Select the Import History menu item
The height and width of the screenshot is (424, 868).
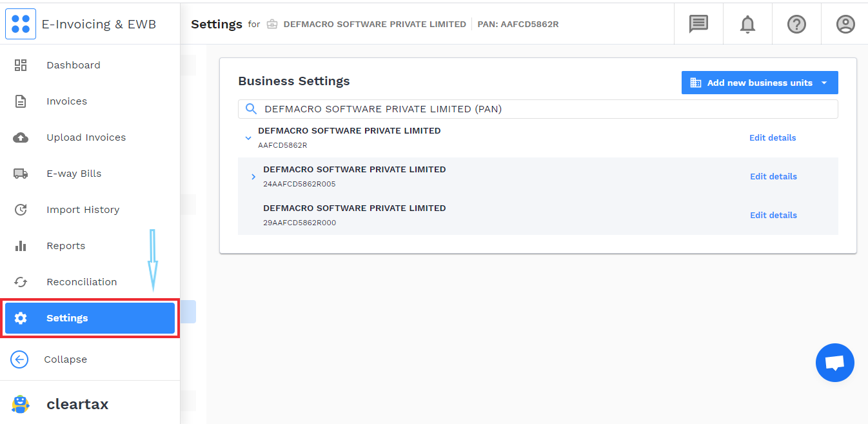click(83, 210)
